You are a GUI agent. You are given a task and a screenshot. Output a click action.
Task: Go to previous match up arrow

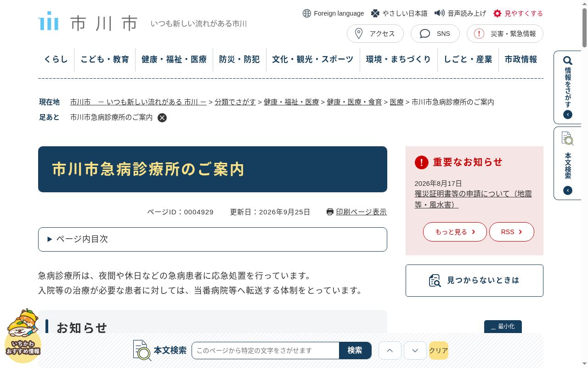click(x=390, y=351)
